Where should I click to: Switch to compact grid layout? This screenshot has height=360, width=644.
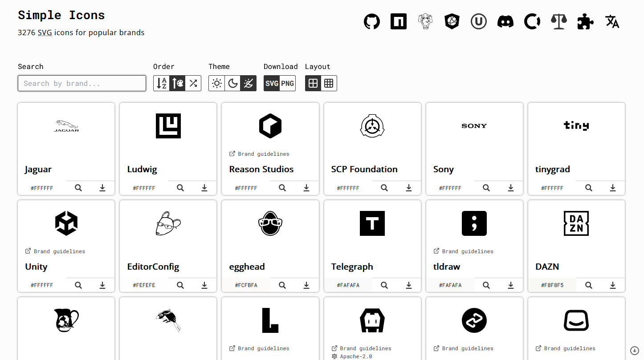tap(329, 83)
